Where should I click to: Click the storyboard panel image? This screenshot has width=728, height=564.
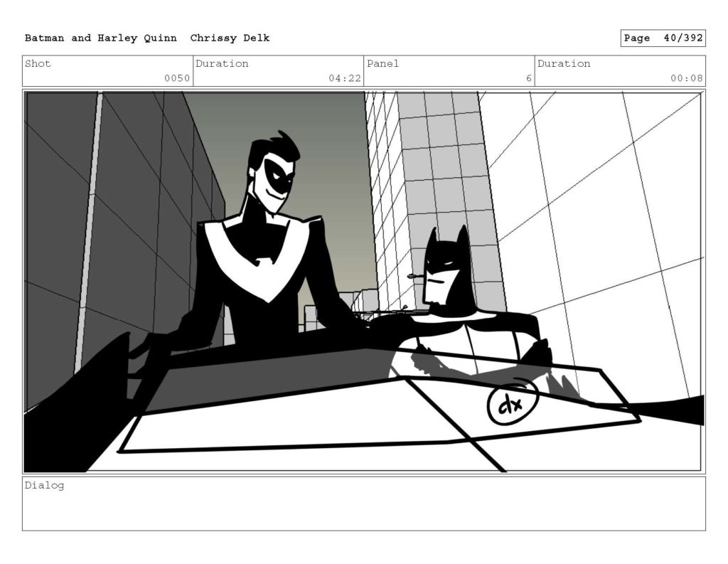(364, 282)
